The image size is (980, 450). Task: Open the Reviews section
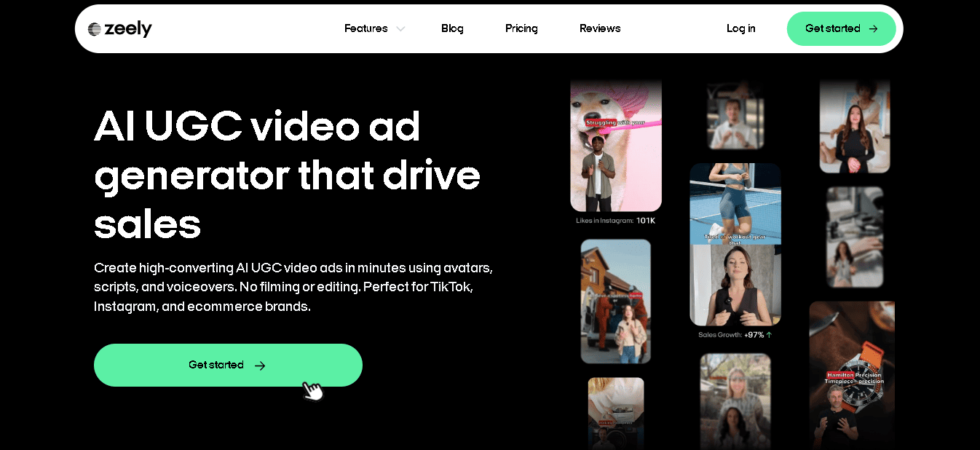[600, 28]
